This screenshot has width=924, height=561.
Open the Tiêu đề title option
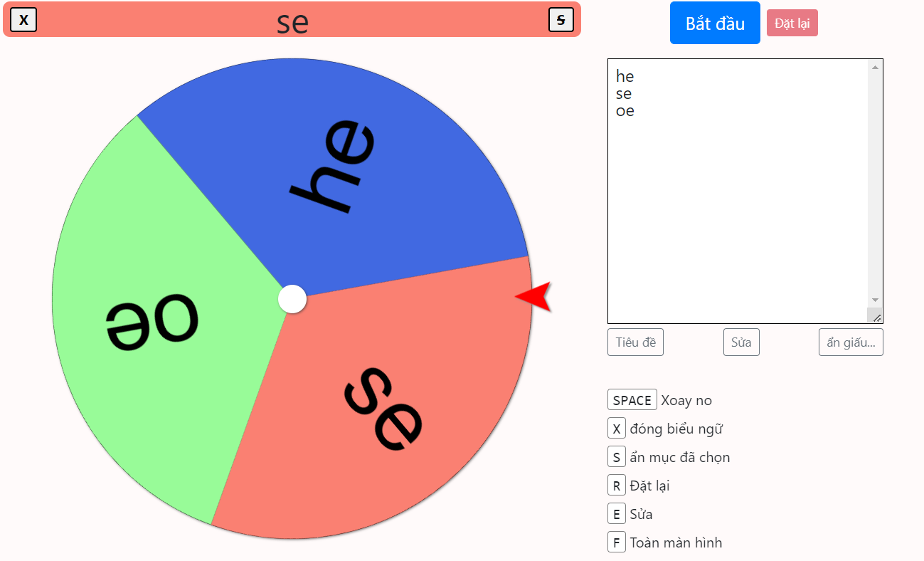click(635, 342)
